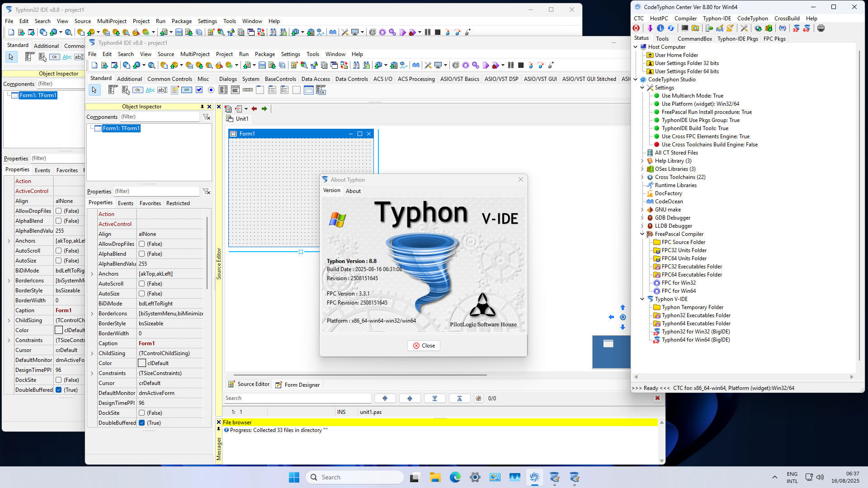Click the red back arrow in source editor toolbar

(x=254, y=109)
